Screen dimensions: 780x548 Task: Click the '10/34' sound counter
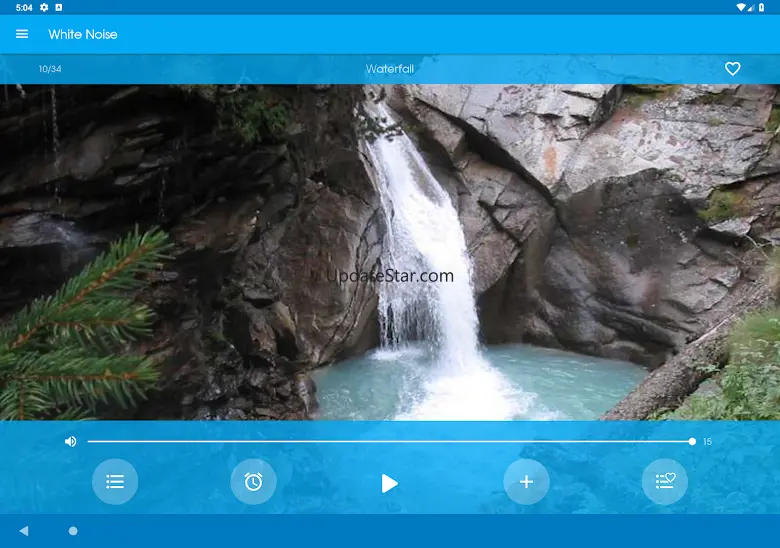[50, 69]
